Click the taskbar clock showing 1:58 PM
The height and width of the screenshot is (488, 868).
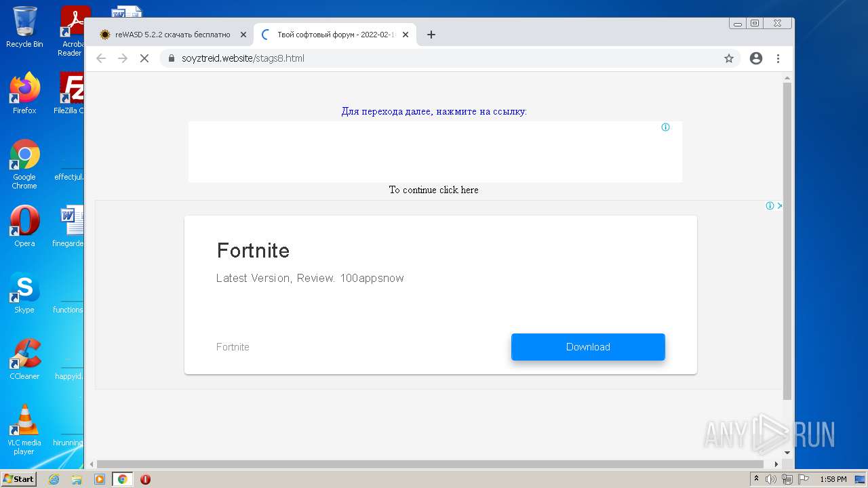point(833,479)
